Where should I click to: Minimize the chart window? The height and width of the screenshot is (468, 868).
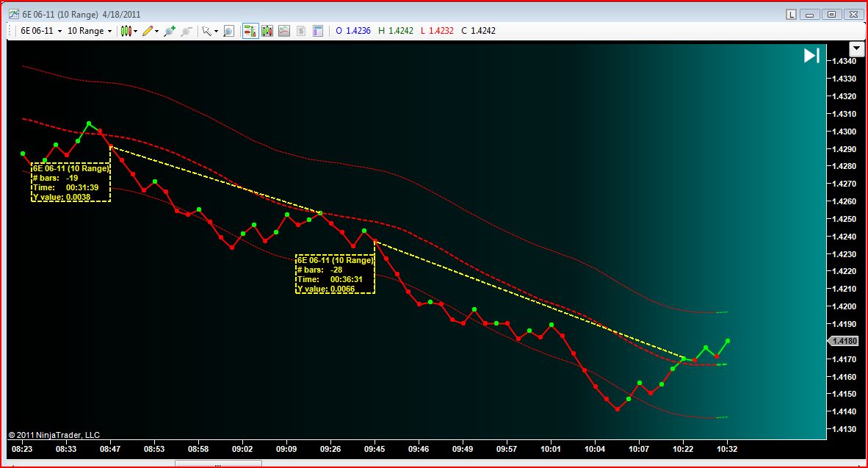click(809, 15)
